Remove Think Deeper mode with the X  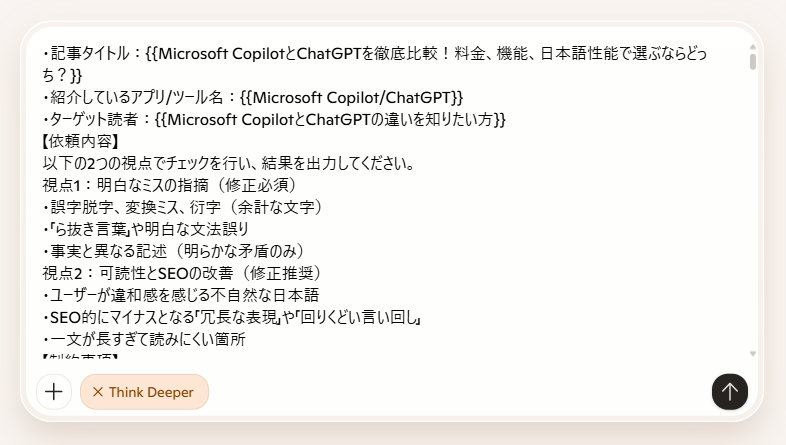(x=98, y=392)
